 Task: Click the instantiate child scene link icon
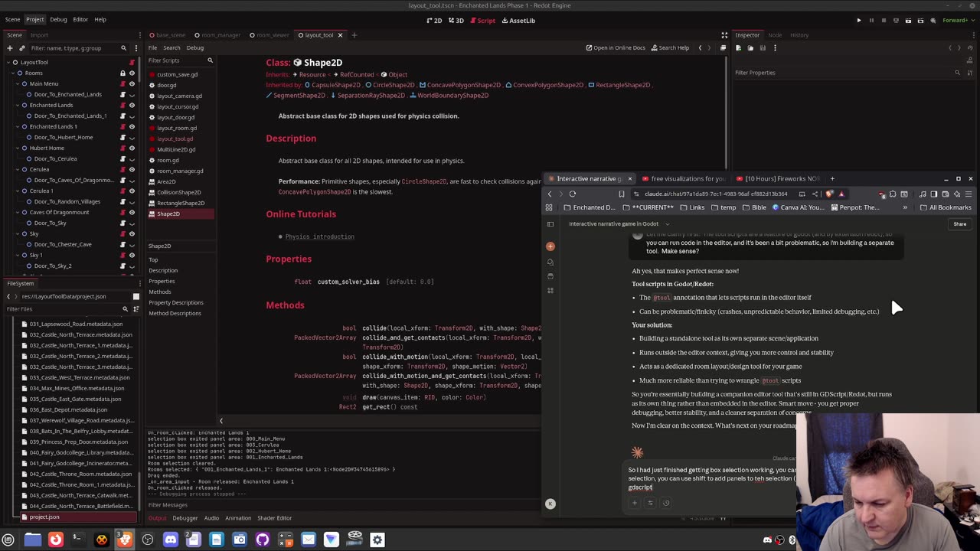(x=21, y=47)
